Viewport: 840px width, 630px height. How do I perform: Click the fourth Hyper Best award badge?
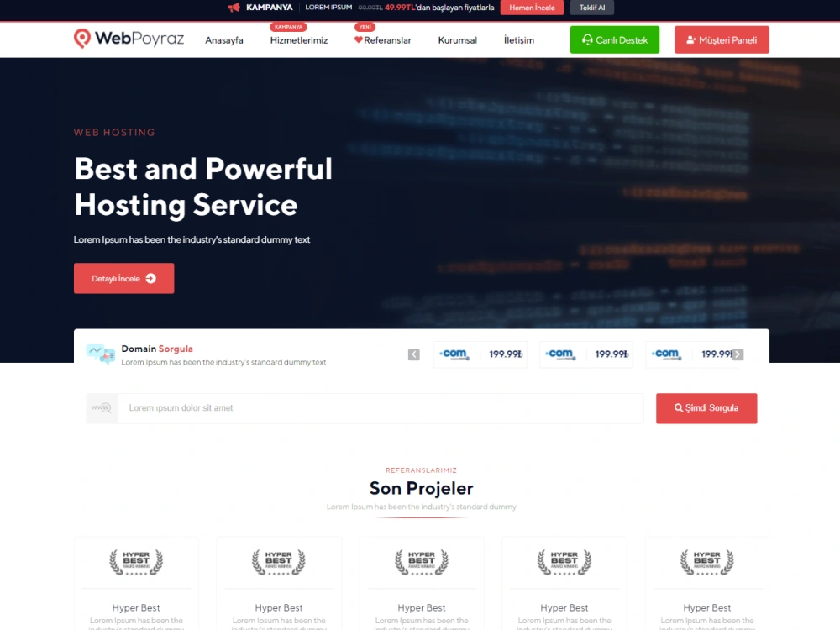(x=564, y=562)
